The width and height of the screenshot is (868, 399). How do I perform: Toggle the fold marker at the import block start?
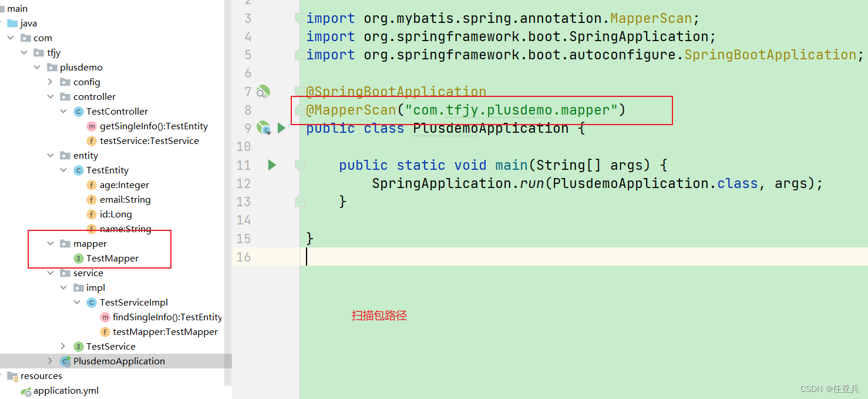[300, 18]
